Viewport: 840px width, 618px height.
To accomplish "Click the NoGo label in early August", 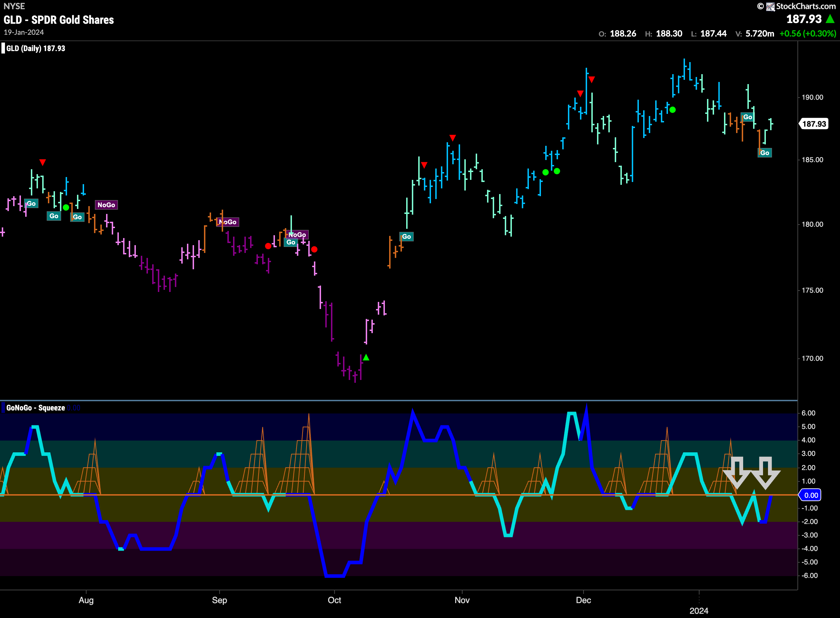I will (x=106, y=205).
